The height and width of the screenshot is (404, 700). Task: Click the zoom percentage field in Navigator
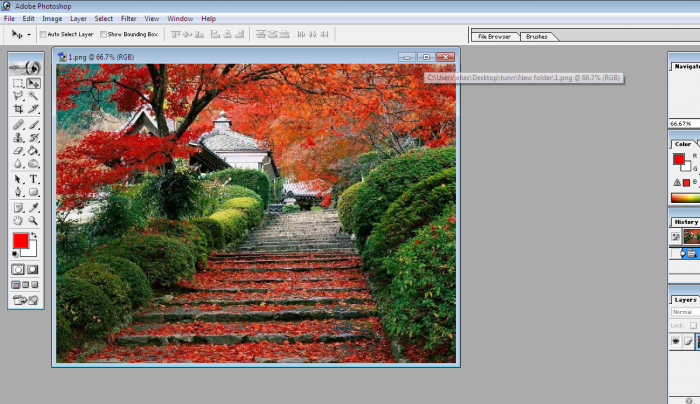click(x=681, y=123)
